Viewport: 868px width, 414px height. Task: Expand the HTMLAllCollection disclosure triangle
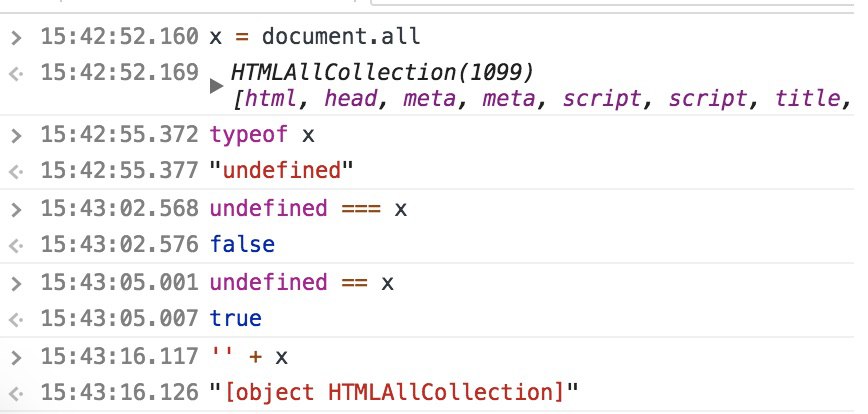(x=216, y=86)
